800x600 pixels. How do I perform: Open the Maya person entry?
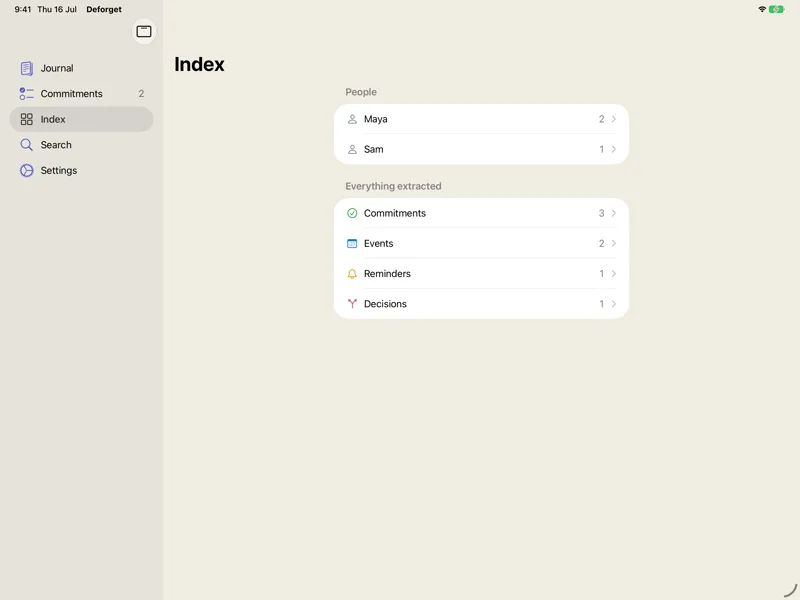point(481,119)
